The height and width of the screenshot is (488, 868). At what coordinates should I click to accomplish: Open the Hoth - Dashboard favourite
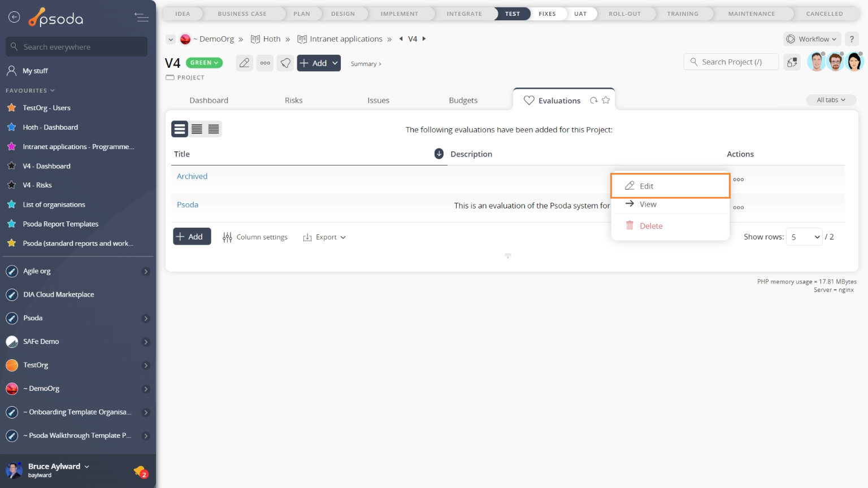click(x=50, y=127)
